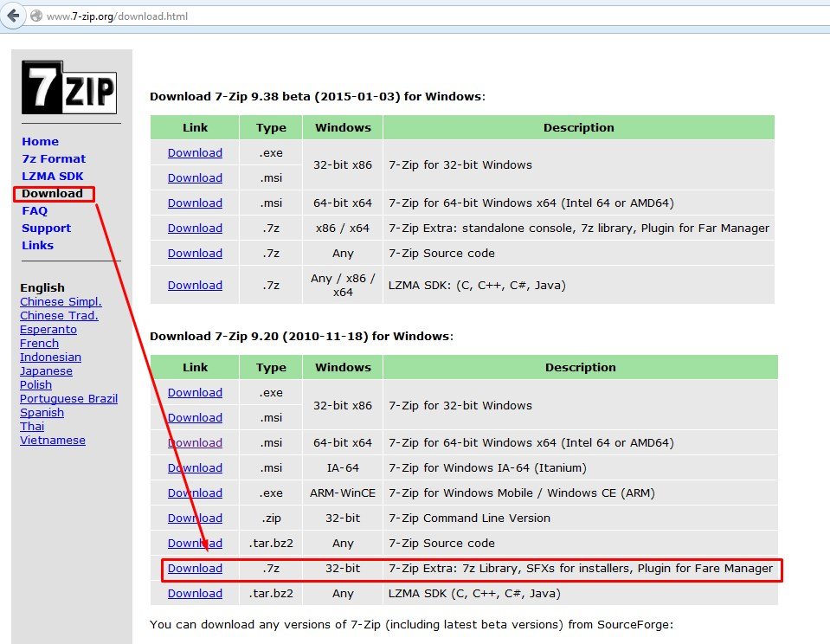
Task: Select Portuguese Brazil language
Action: pos(68,398)
